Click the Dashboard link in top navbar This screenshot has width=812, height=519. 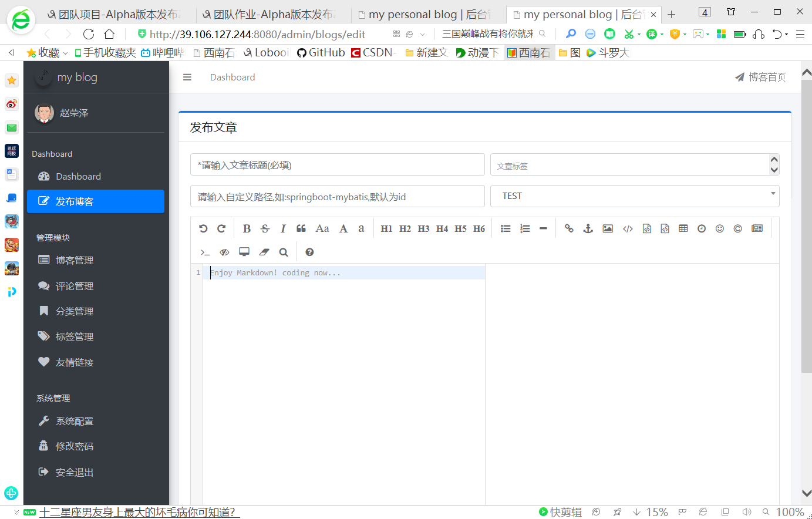pyautogui.click(x=233, y=77)
